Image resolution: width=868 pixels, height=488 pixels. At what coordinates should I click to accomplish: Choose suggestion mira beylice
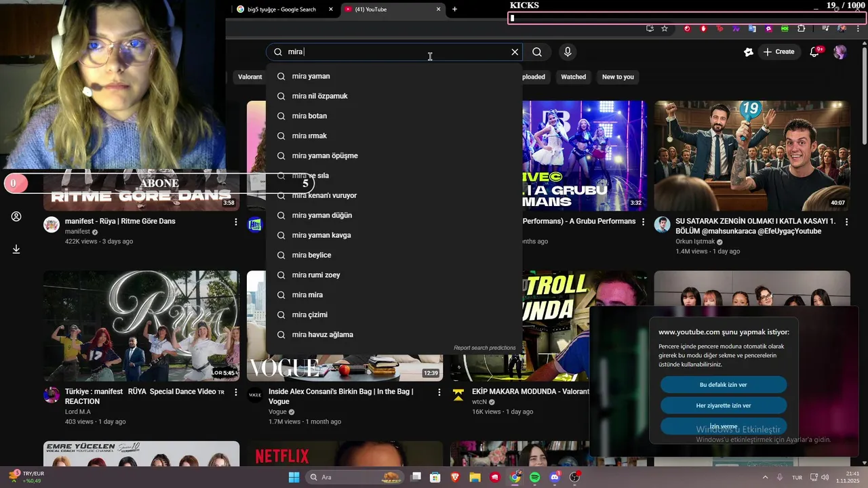click(x=394, y=255)
